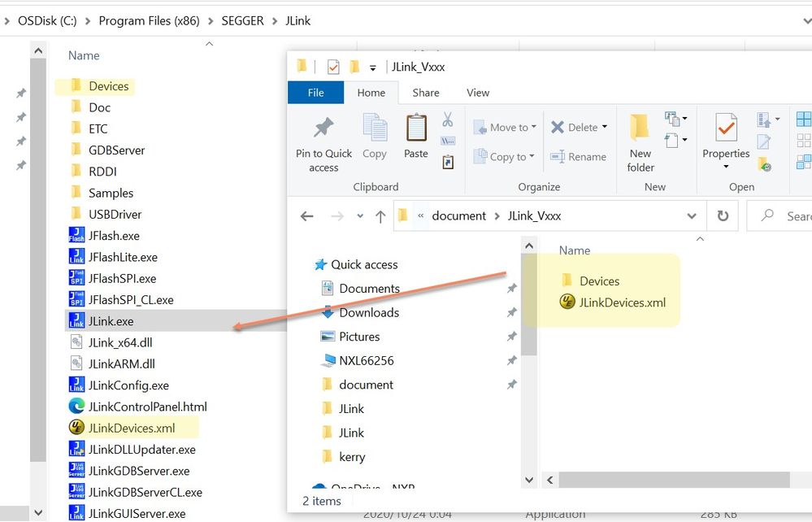Click the Paste clipboard icon
The height and width of the screenshot is (522, 812).
tap(416, 128)
